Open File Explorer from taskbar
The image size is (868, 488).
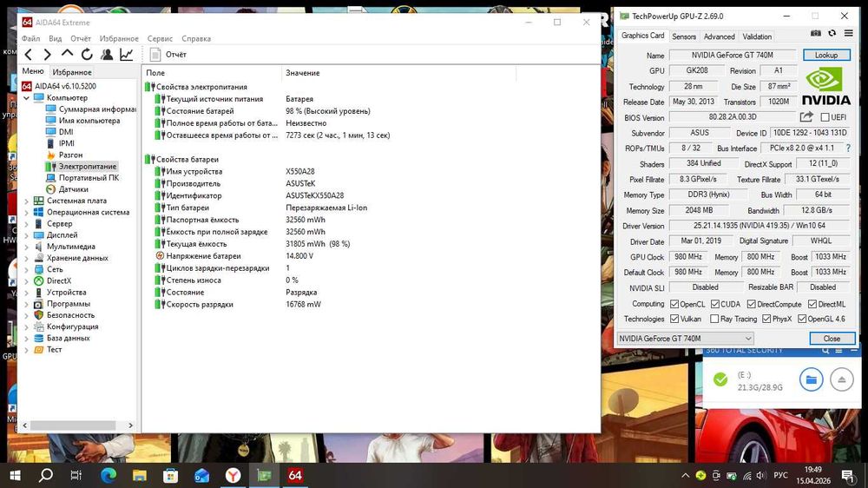(140, 475)
